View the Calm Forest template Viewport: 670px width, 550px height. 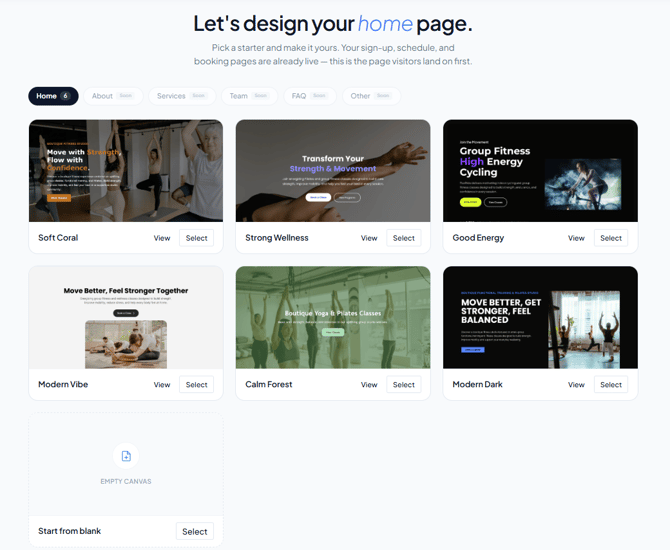[x=369, y=385]
